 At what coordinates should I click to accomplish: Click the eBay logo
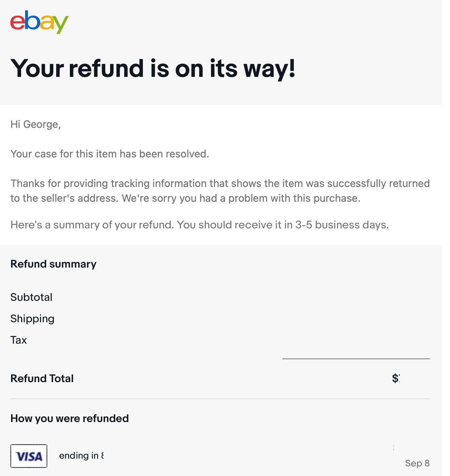tap(39, 22)
